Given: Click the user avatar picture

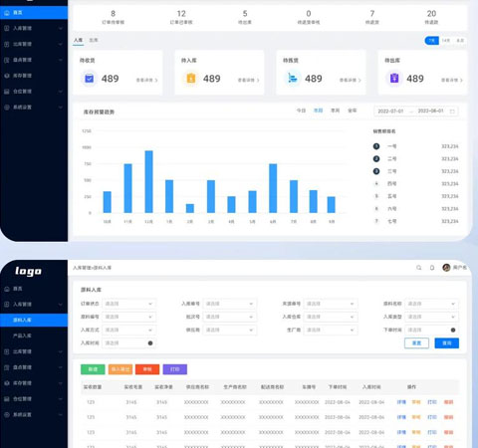Looking at the screenshot, I should pos(446,268).
